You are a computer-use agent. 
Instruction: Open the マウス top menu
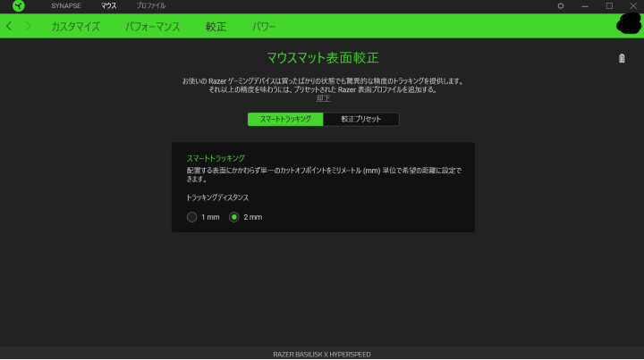[x=109, y=5]
